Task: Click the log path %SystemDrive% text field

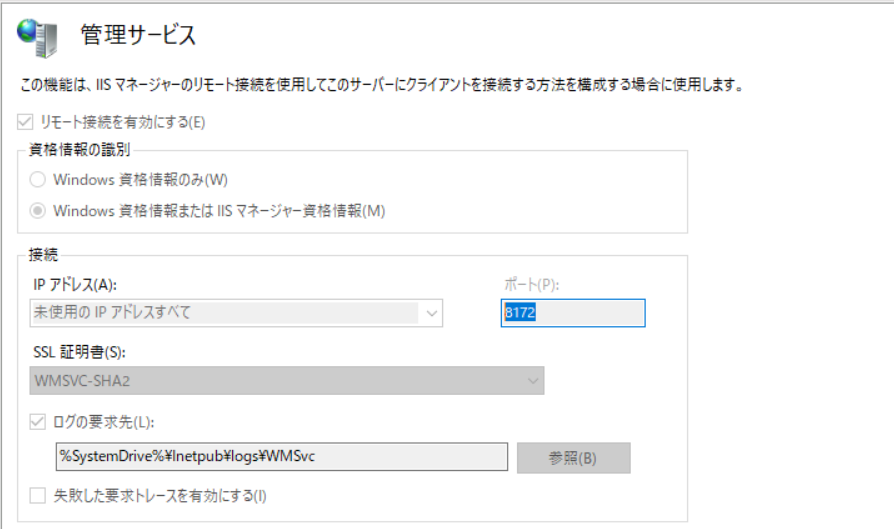Action: click(282, 457)
